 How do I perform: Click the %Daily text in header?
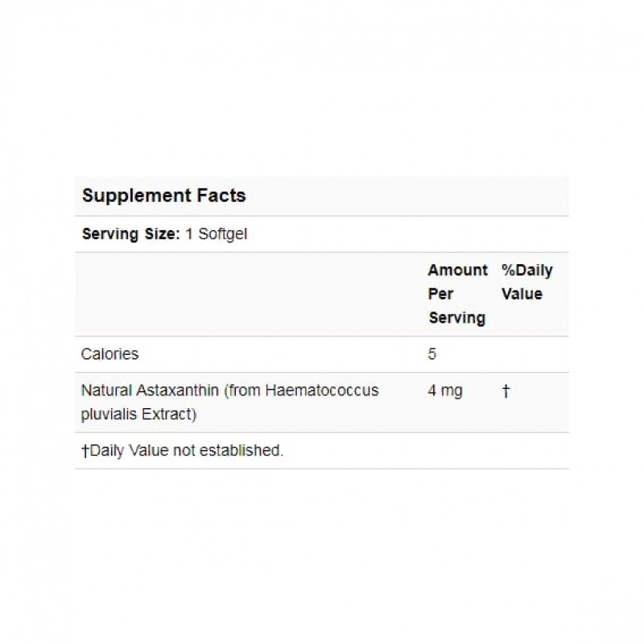(526, 270)
